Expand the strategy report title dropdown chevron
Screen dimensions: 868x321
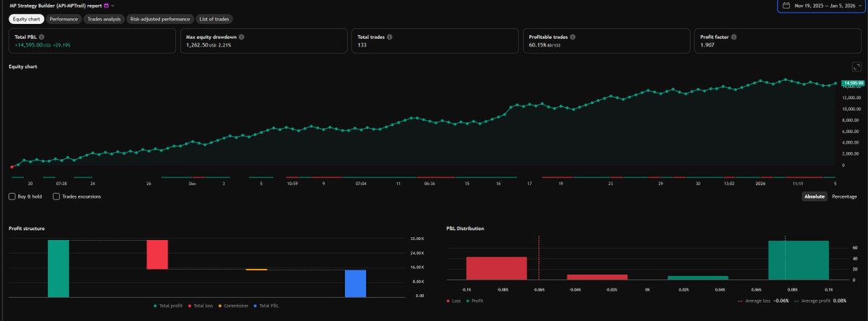[114, 5]
